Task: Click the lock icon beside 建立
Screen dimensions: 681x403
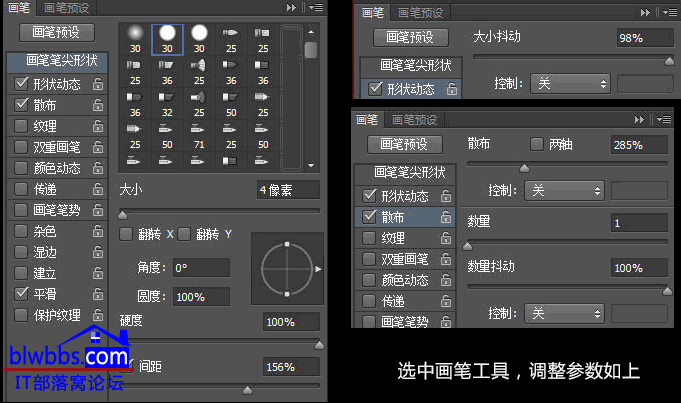Action: coord(98,273)
